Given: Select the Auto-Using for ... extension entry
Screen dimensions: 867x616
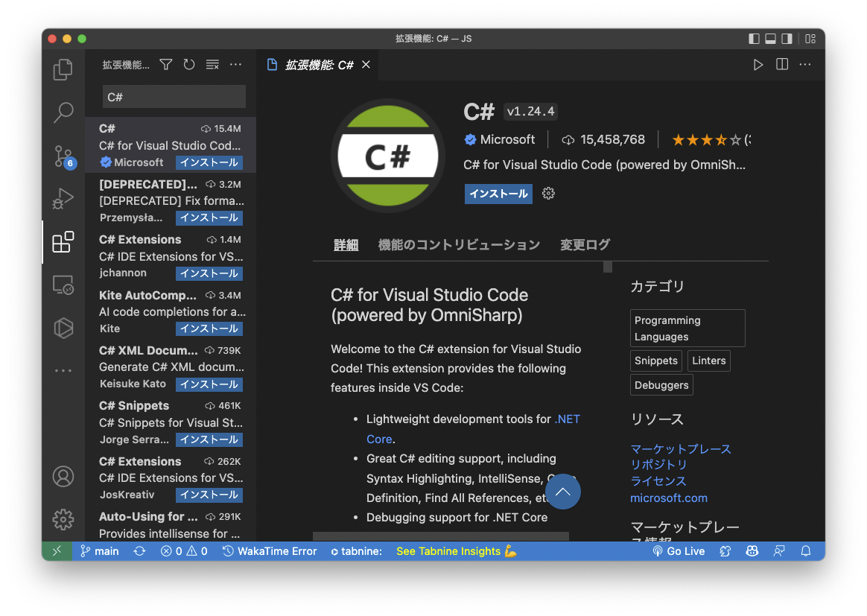Looking at the screenshot, I should click(171, 524).
